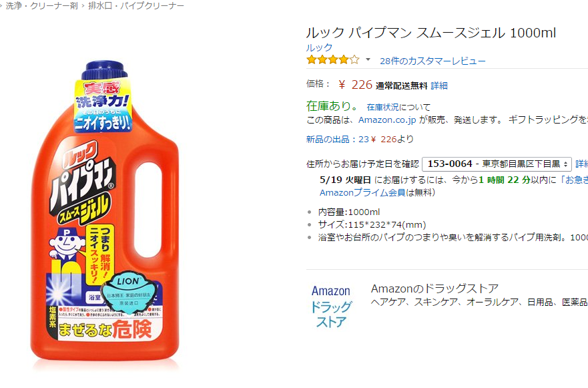Click the ¥ 226 price text
Image resolution: width=588 pixels, height=388 pixels.
click(355, 85)
